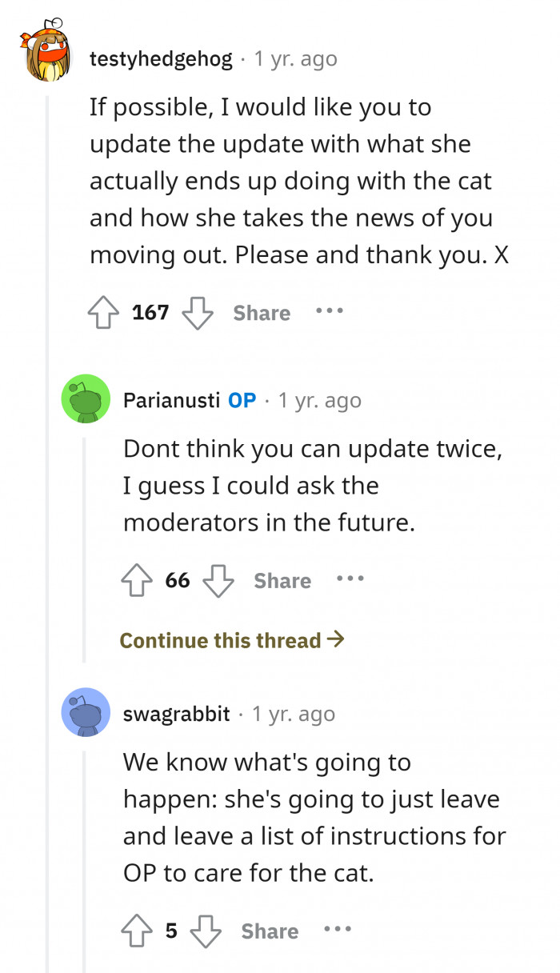560x973 pixels.
Task: Open more options on swagrabbit's comment
Action: [x=337, y=929]
